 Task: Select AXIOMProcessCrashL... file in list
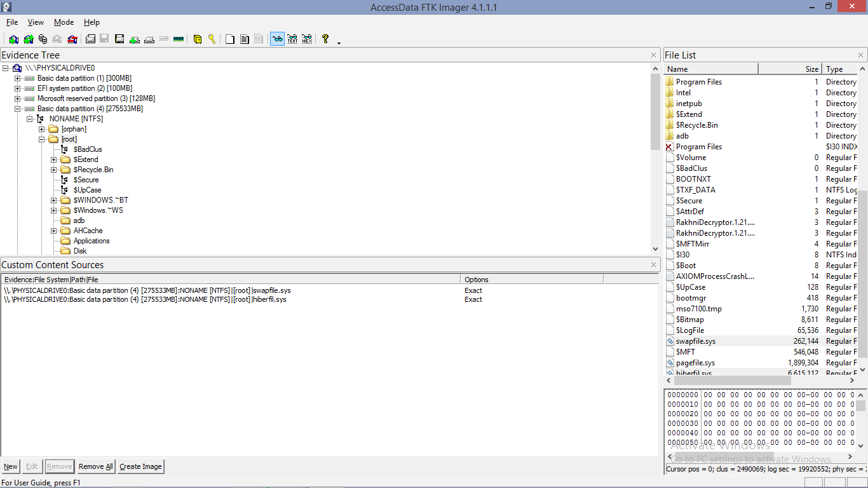click(715, 276)
